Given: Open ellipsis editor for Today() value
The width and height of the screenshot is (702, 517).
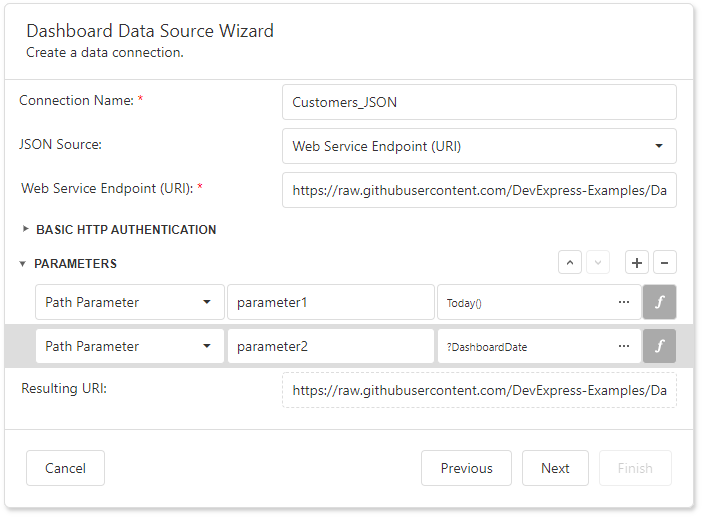Looking at the screenshot, I should [624, 302].
